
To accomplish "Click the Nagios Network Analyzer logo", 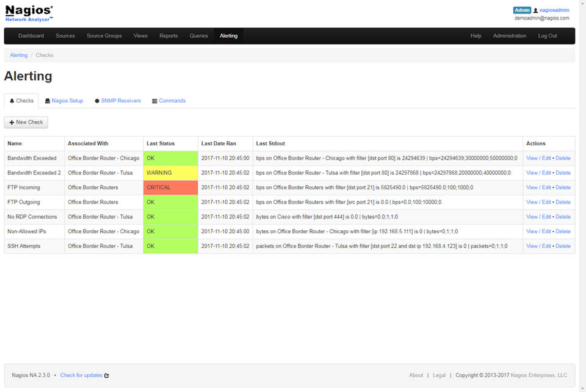I will (27, 12).
